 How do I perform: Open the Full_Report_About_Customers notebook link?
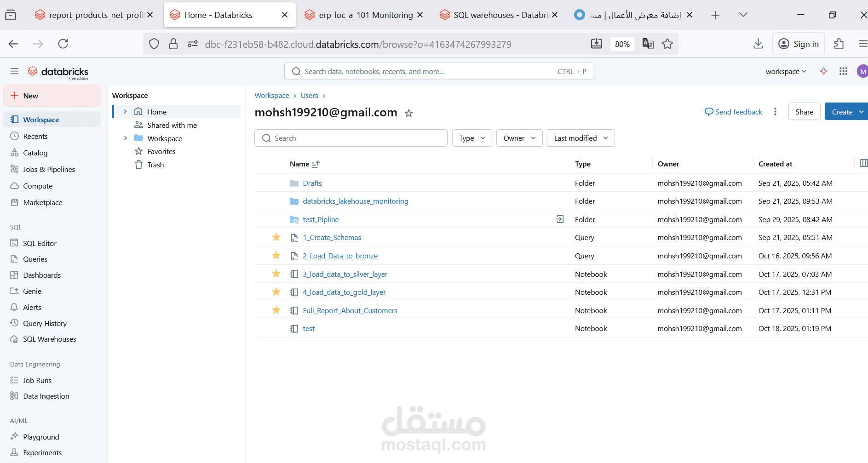[350, 310]
